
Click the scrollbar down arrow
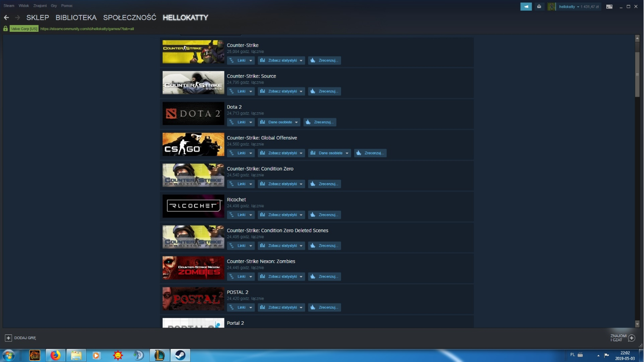coord(637,324)
